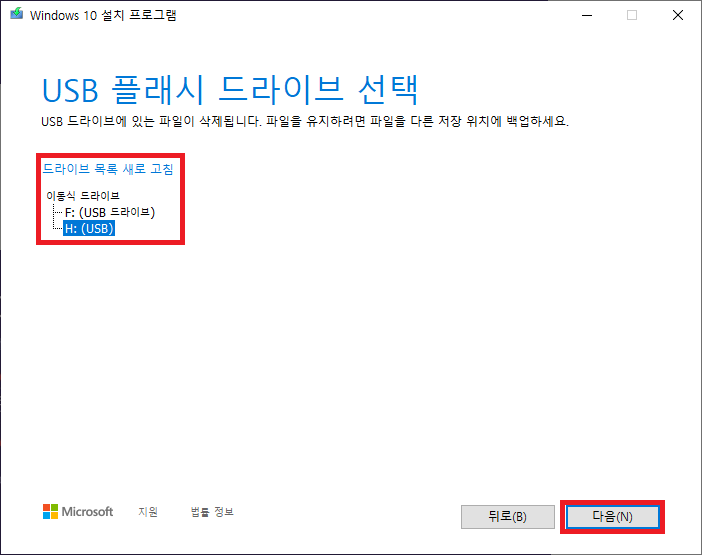Image resolution: width=702 pixels, height=555 pixels.
Task: Click the 이동식 드라이브 tree root
Action: [83, 196]
